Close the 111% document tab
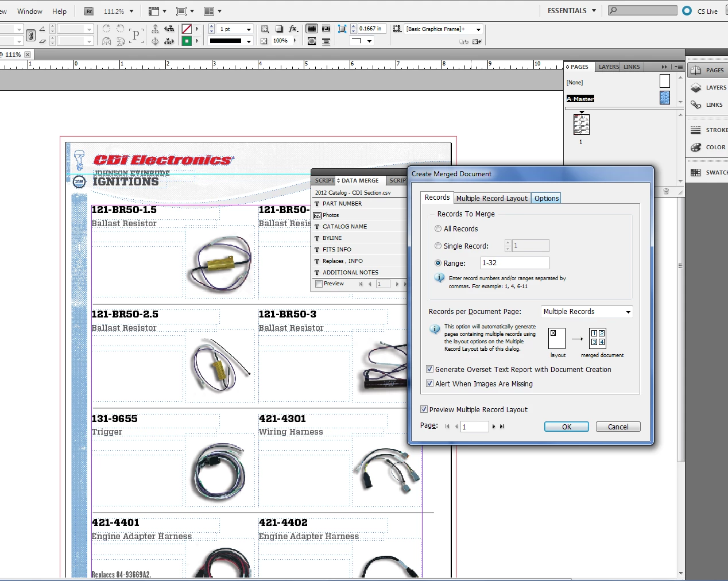 coord(28,55)
